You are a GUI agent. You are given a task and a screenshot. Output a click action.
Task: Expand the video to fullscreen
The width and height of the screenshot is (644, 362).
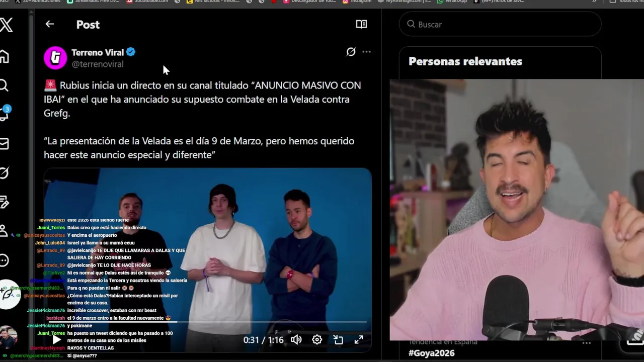pos(359,340)
